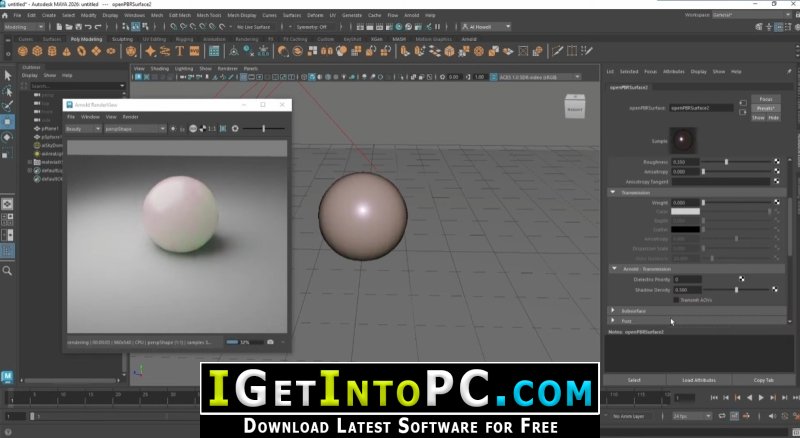Adjust the Shadow Density slider
Screen dimensions: 800x438
[x=736, y=289]
